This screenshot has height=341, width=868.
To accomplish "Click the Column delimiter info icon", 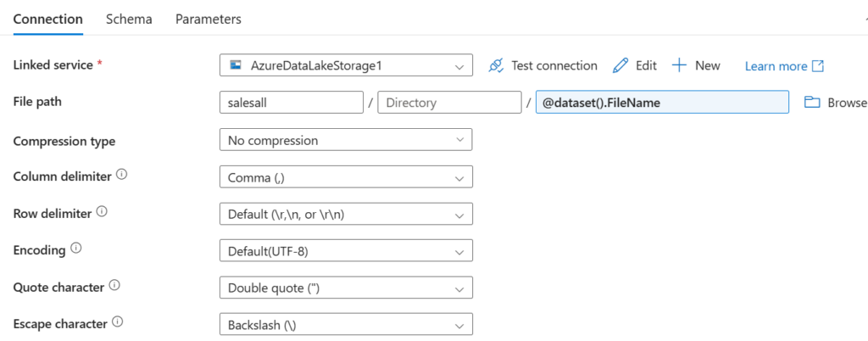I will tap(121, 176).
